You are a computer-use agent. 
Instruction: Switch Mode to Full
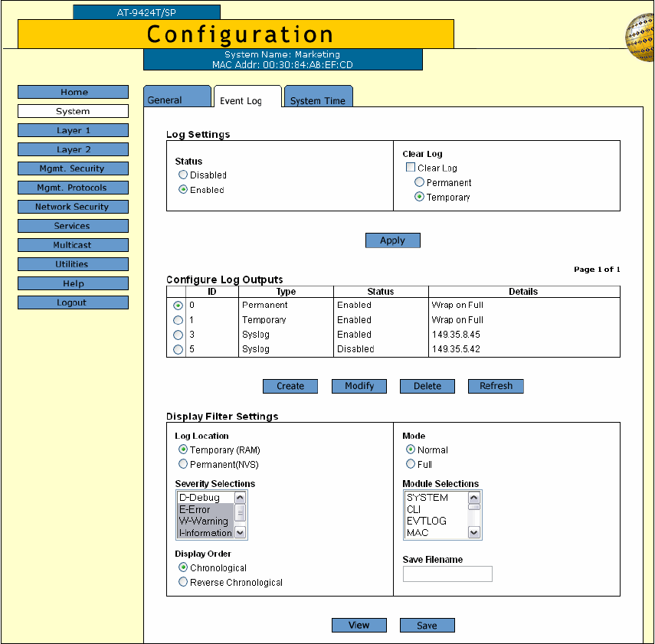coord(411,464)
